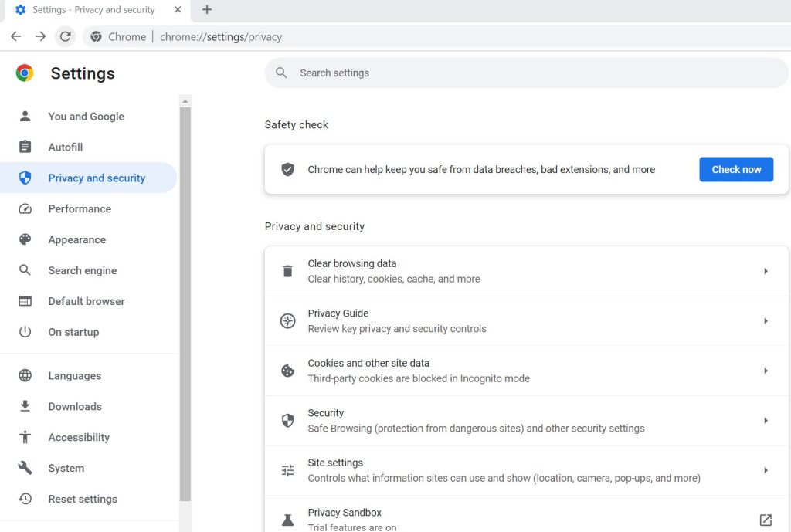Click the flask icon for Privacy Sandbox
This screenshot has height=532, width=791.
(287, 520)
